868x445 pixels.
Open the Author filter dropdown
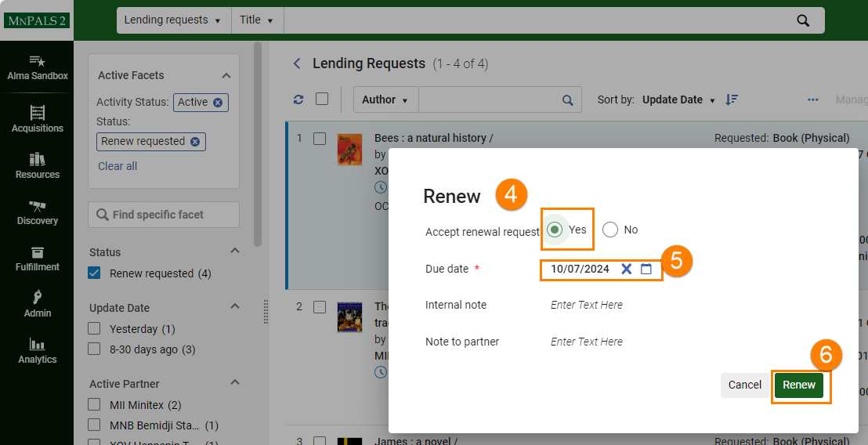385,99
